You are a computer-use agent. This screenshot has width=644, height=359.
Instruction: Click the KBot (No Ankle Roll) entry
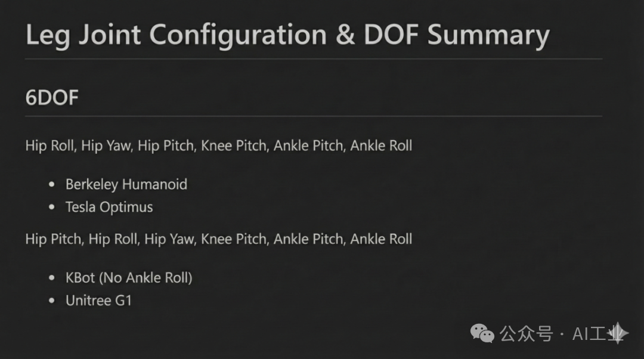129,278
